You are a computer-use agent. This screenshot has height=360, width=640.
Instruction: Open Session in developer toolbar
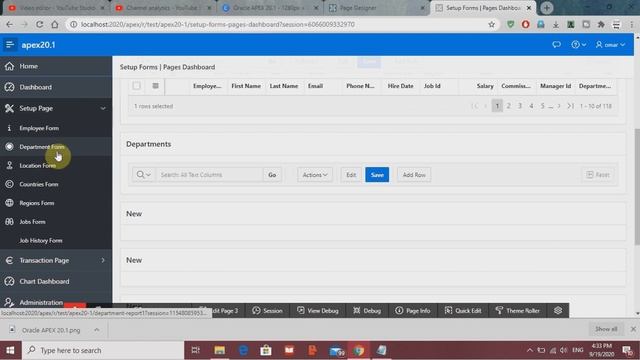pyautogui.click(x=267, y=311)
